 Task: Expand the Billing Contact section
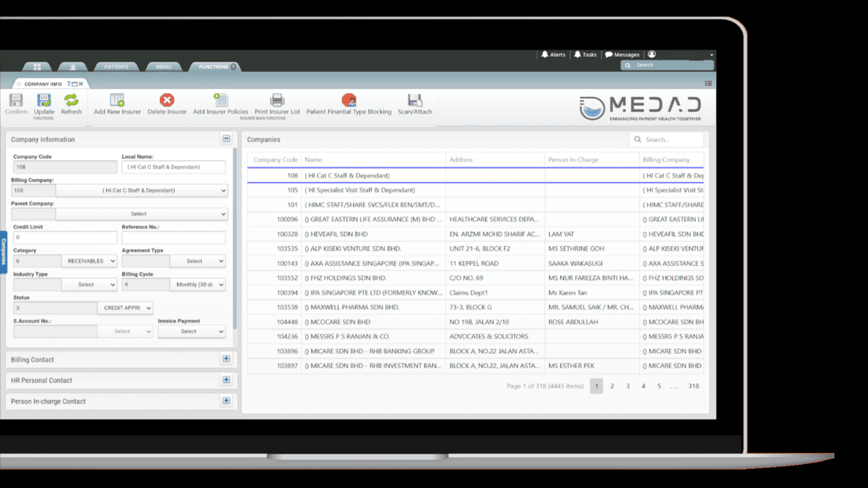(226, 359)
